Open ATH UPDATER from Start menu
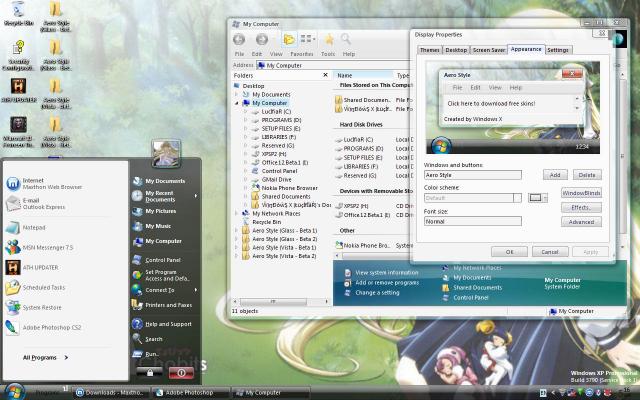 32,267
